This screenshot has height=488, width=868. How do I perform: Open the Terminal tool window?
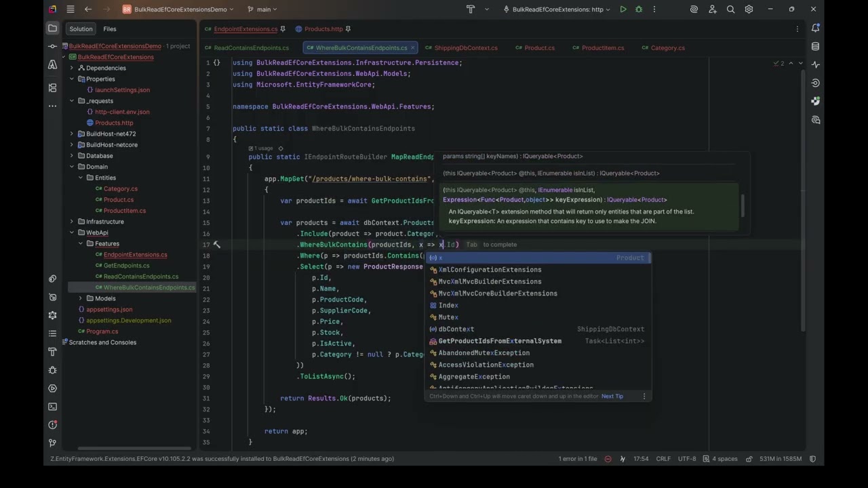click(x=52, y=407)
